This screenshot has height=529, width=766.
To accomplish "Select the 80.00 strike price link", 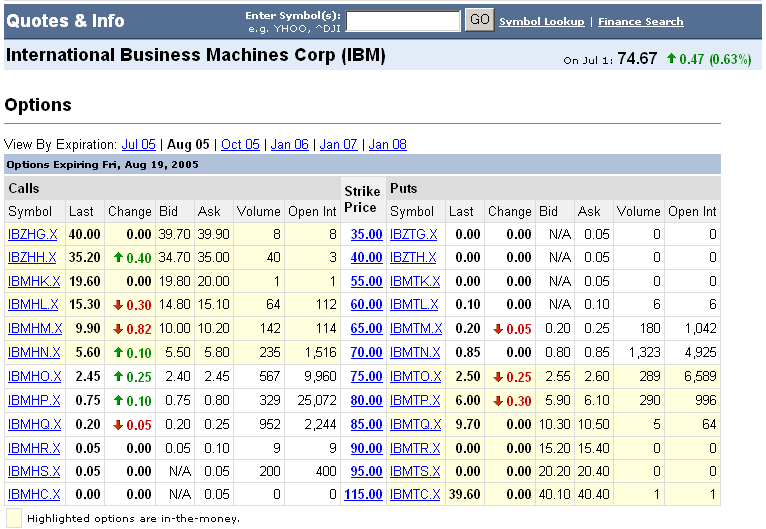I will (366, 400).
